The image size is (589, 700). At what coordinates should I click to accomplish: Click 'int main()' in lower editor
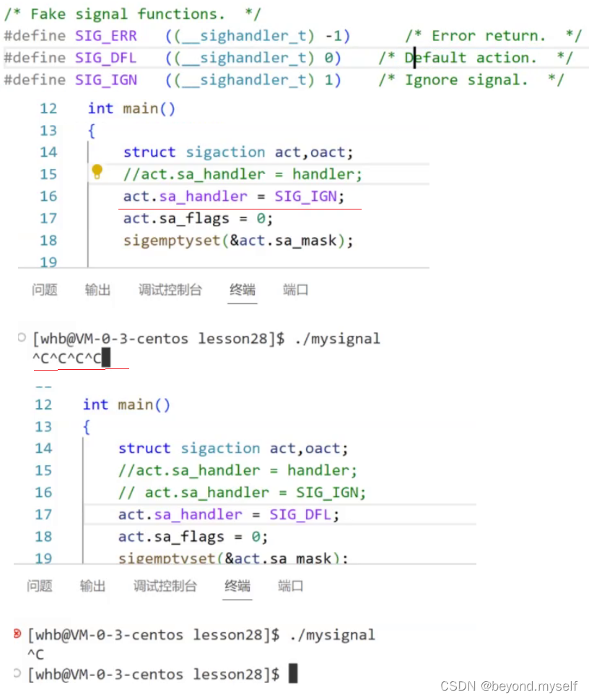(x=127, y=405)
